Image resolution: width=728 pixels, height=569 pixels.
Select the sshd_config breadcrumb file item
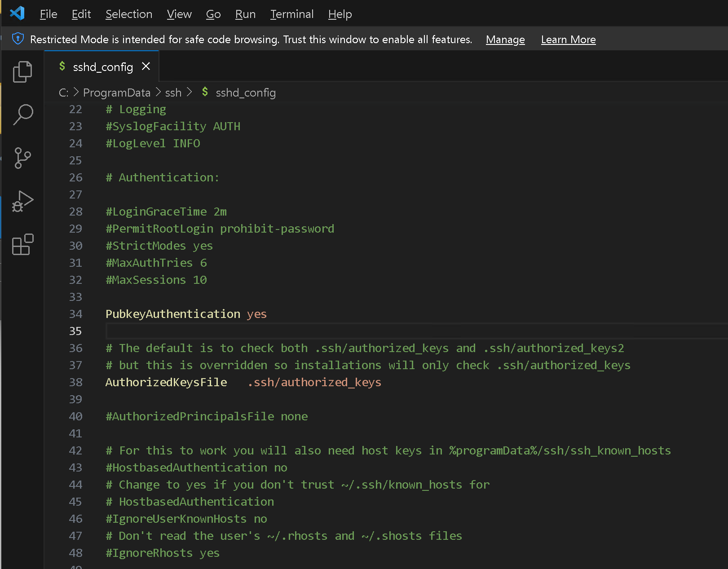[245, 93]
